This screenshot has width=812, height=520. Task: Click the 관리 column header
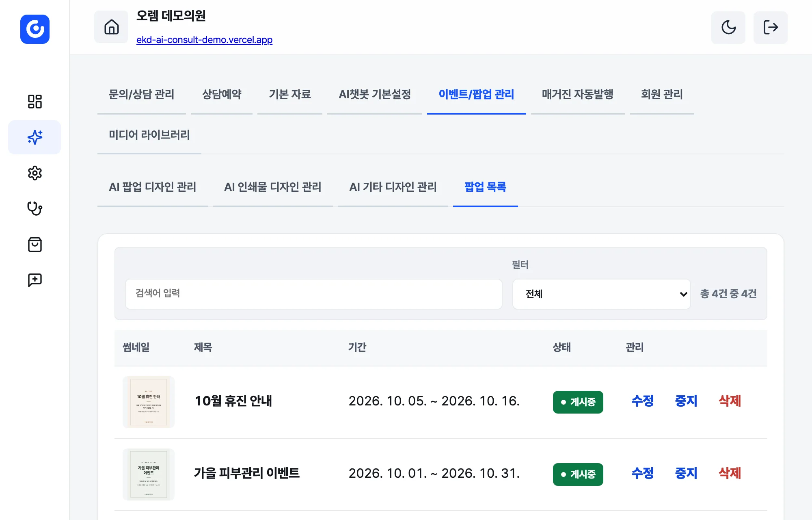click(635, 347)
